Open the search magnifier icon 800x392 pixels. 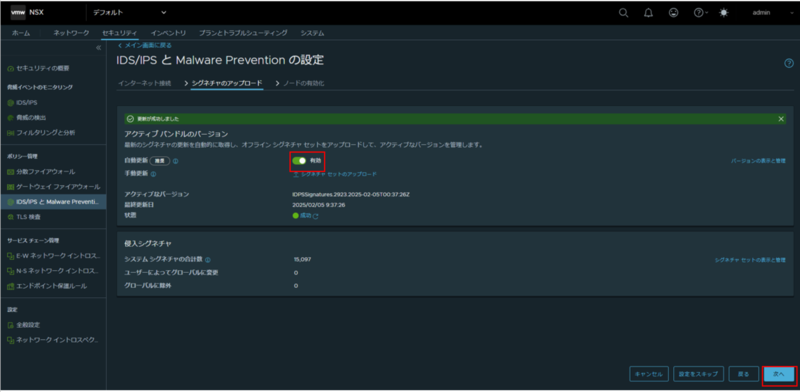click(623, 13)
